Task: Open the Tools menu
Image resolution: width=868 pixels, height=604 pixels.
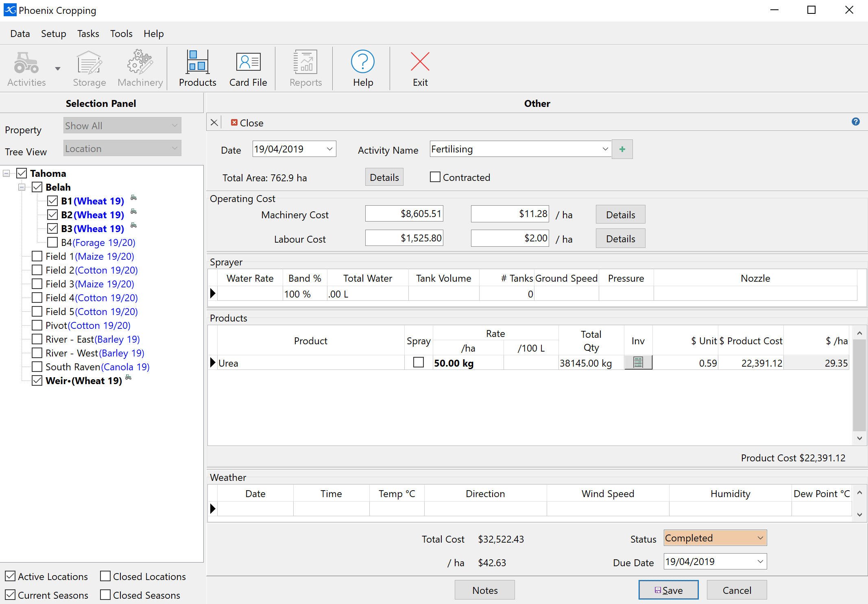Action: tap(121, 34)
